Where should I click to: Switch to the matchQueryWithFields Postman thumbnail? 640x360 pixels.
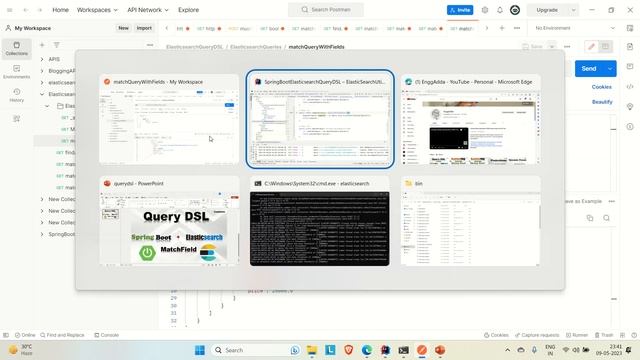(169, 120)
